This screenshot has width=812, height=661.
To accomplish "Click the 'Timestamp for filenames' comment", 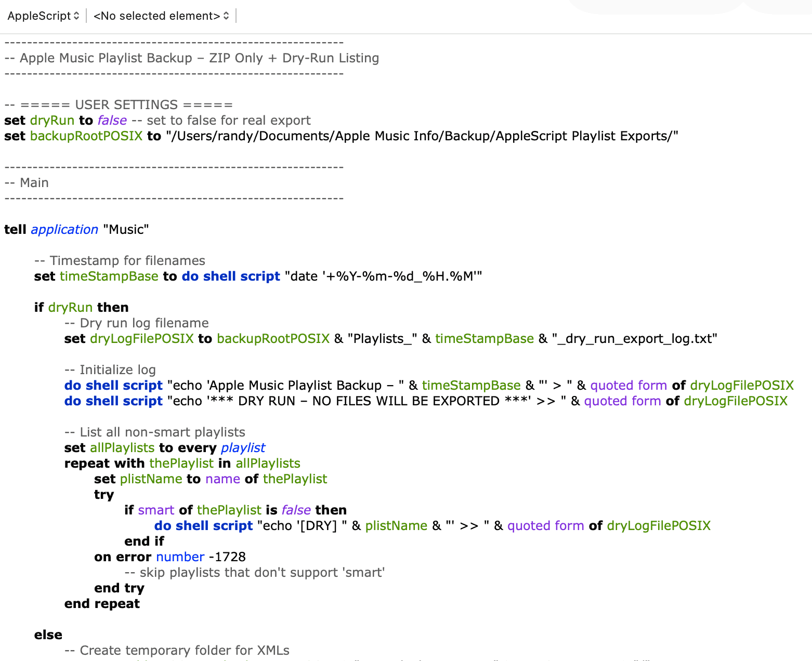I will pyautogui.click(x=120, y=260).
